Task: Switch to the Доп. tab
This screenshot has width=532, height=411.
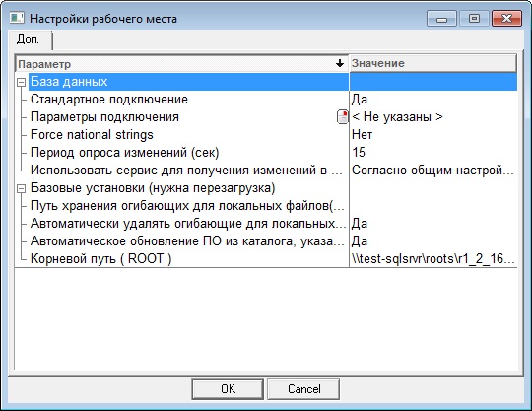Action: pyautogui.click(x=29, y=39)
